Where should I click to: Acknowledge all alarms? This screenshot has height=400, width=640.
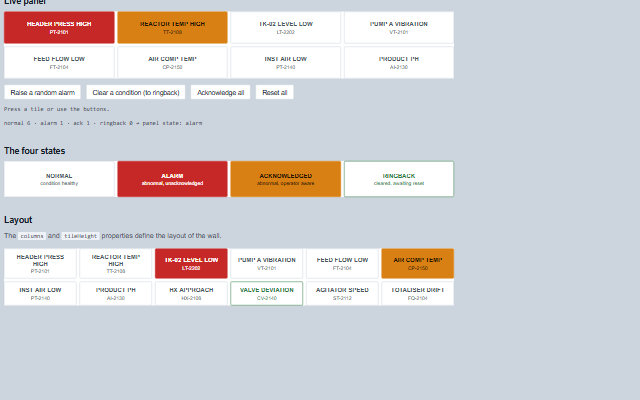pos(220,92)
